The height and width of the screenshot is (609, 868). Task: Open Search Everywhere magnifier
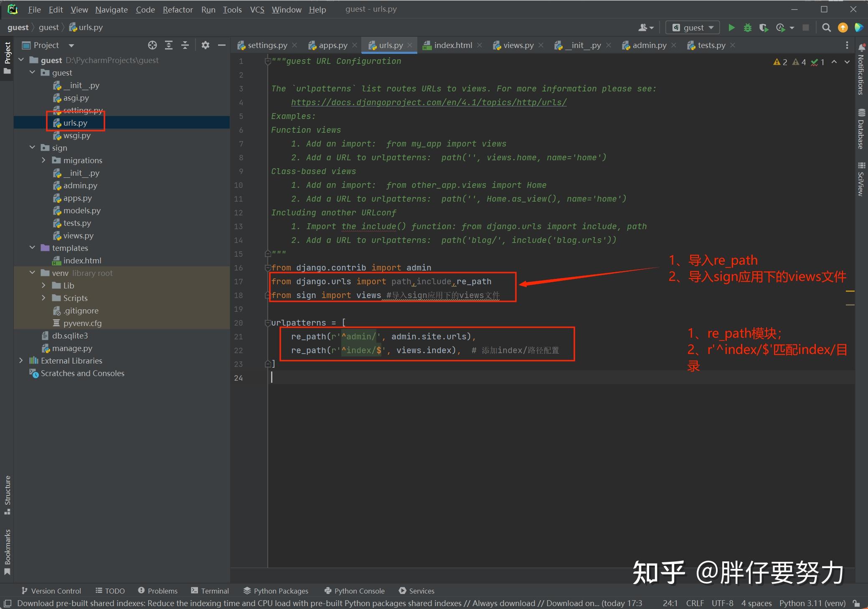(x=826, y=28)
